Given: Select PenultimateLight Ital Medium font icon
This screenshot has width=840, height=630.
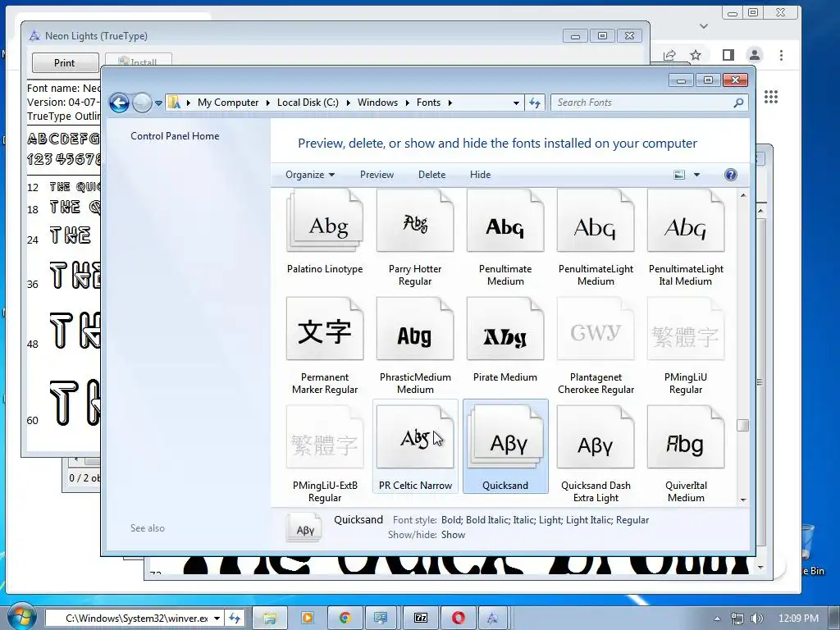Looking at the screenshot, I should 686,221.
